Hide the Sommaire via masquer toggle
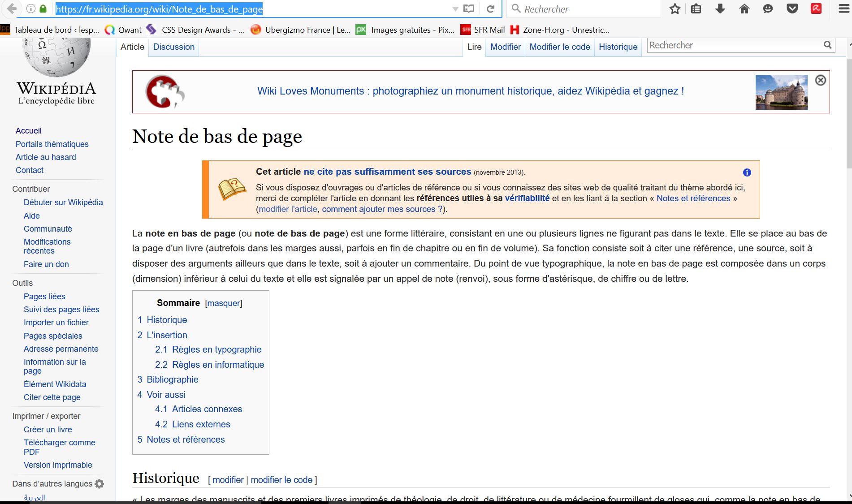852x504 pixels. click(224, 303)
